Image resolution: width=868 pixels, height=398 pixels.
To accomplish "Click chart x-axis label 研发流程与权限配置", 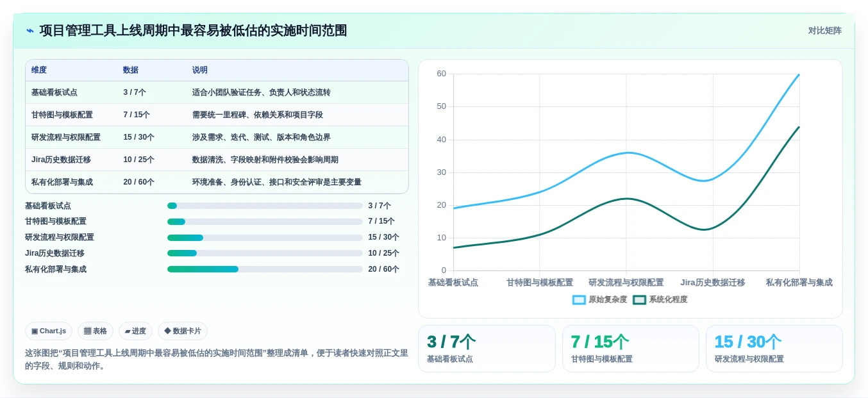I will tap(626, 283).
